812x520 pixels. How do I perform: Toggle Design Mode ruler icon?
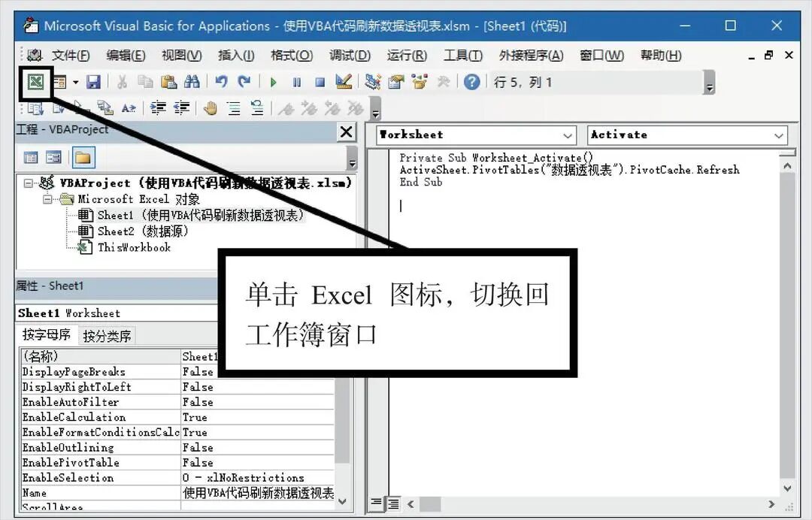(344, 81)
